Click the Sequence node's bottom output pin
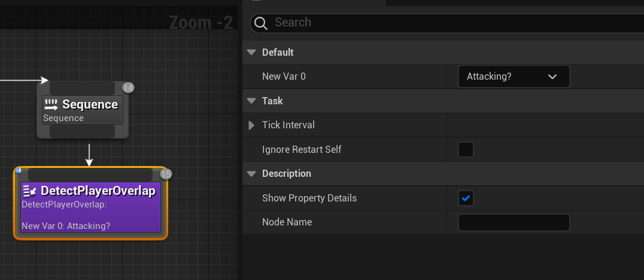Image resolution: width=644 pixels, height=280 pixels. 82,131
